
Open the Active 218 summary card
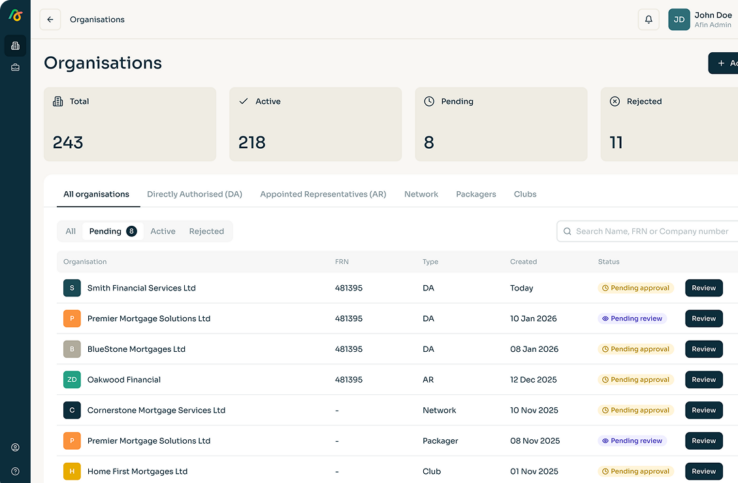pos(315,124)
